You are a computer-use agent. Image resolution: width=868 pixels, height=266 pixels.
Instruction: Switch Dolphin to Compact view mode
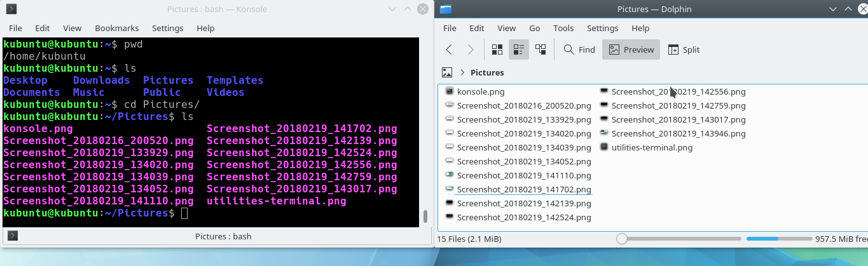point(519,50)
